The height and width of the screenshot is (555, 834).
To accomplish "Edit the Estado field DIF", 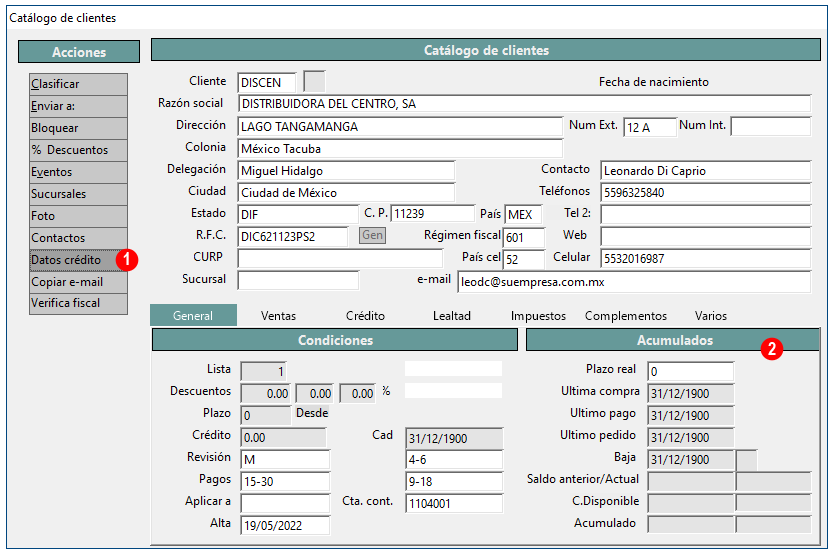I will coord(298,214).
